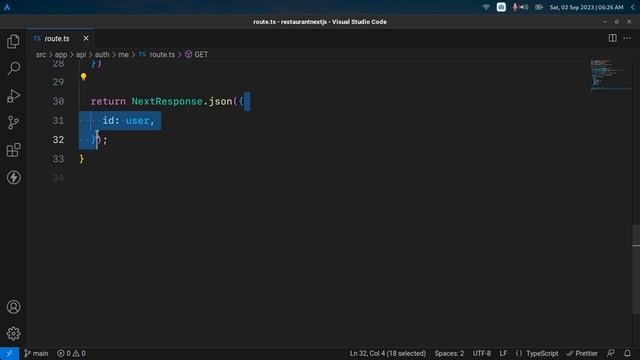Click the me breadcrumb segment
The height and width of the screenshot is (360, 640).
pos(123,55)
